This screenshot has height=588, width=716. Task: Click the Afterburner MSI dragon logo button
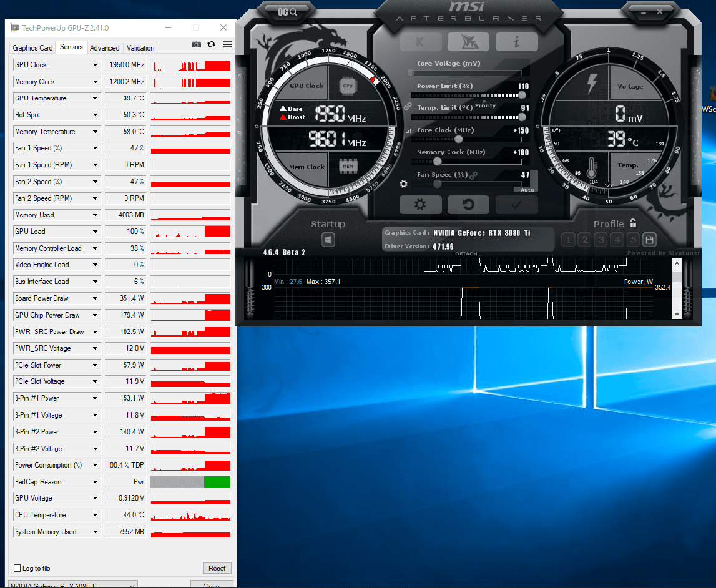tap(469, 42)
